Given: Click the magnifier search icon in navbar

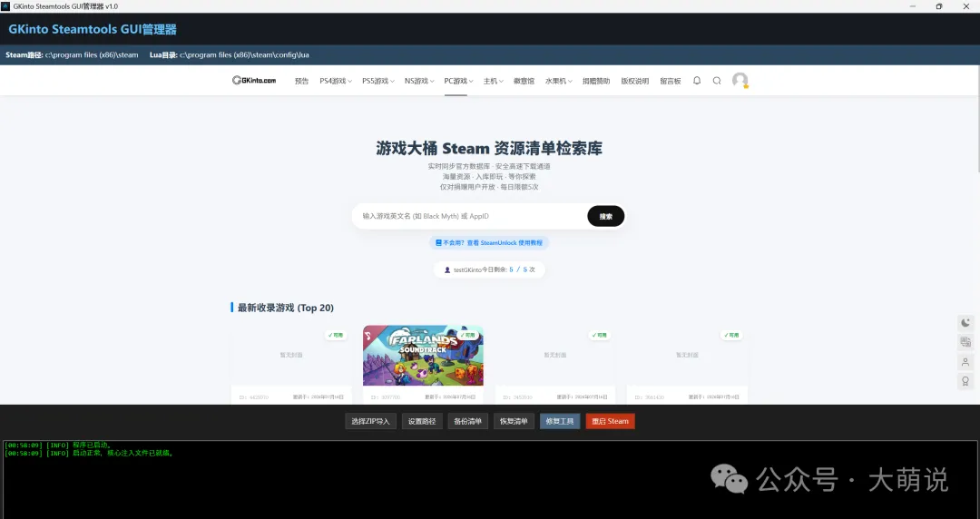Looking at the screenshot, I should pyautogui.click(x=717, y=81).
